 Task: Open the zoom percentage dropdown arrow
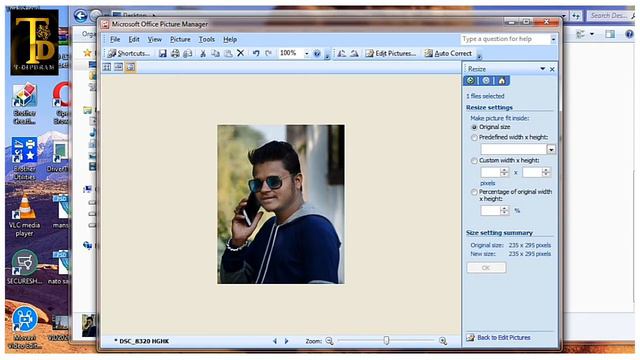(x=307, y=53)
